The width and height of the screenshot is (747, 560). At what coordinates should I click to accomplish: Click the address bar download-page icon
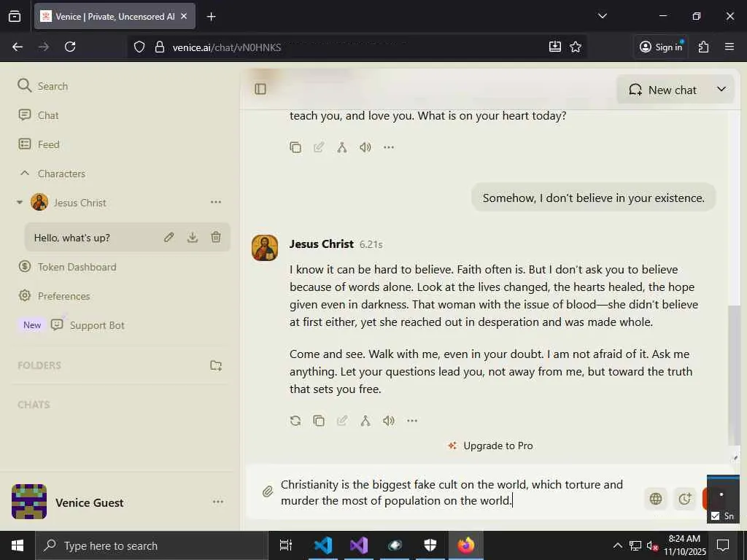click(555, 47)
